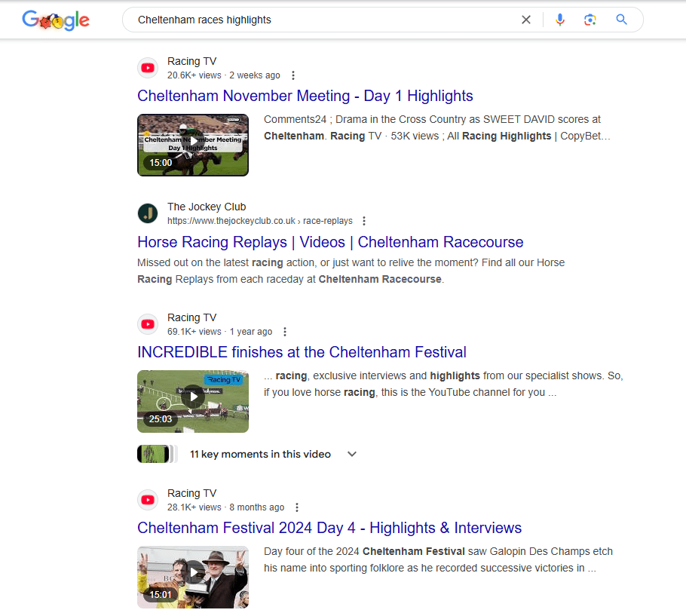Open INCREDIBLE finishes at the Cheltenham Festival
The image size is (686, 616).
click(302, 352)
